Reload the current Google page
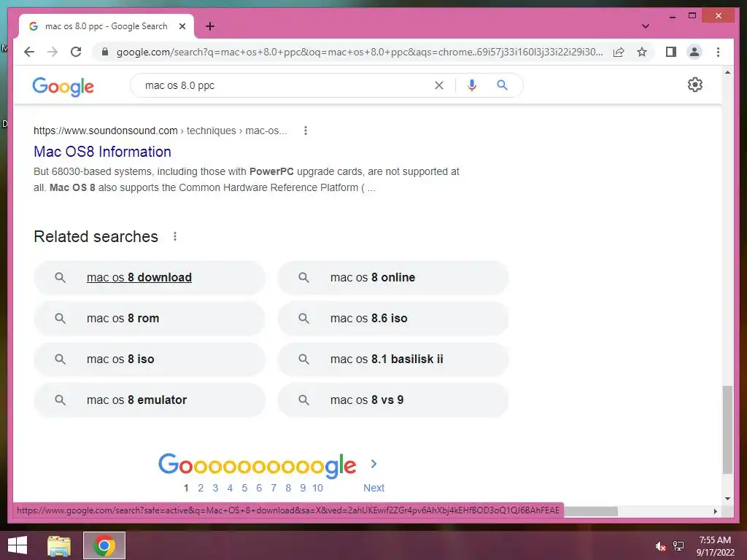 76,52
